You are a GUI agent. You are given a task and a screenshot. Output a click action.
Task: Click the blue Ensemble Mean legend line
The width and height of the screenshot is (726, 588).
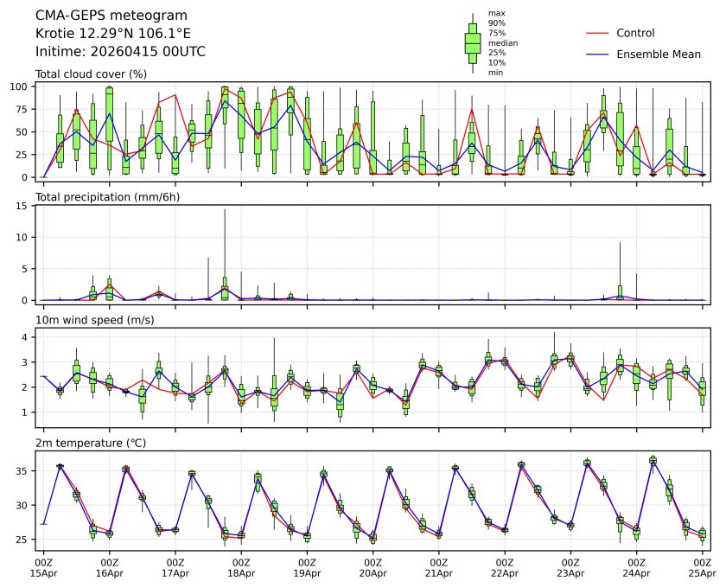(x=598, y=54)
